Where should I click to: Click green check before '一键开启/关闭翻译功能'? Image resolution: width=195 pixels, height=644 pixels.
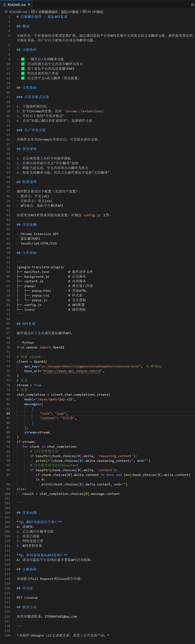tap(23, 59)
